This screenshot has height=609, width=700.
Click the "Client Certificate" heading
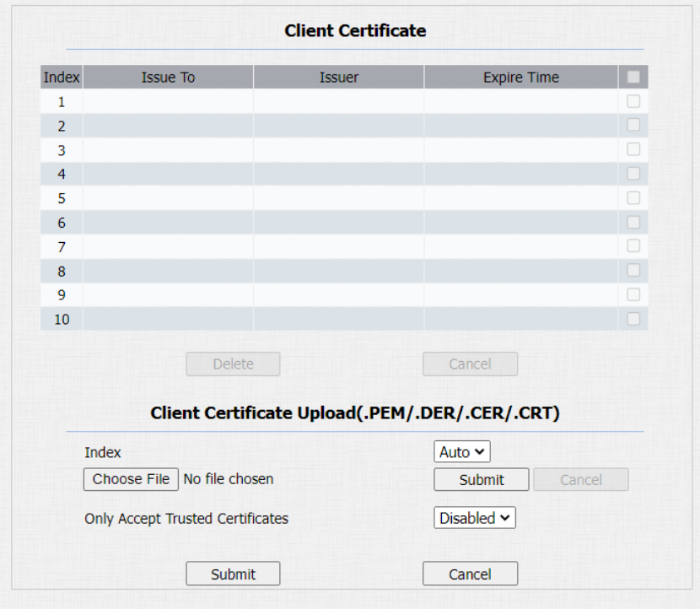click(355, 31)
